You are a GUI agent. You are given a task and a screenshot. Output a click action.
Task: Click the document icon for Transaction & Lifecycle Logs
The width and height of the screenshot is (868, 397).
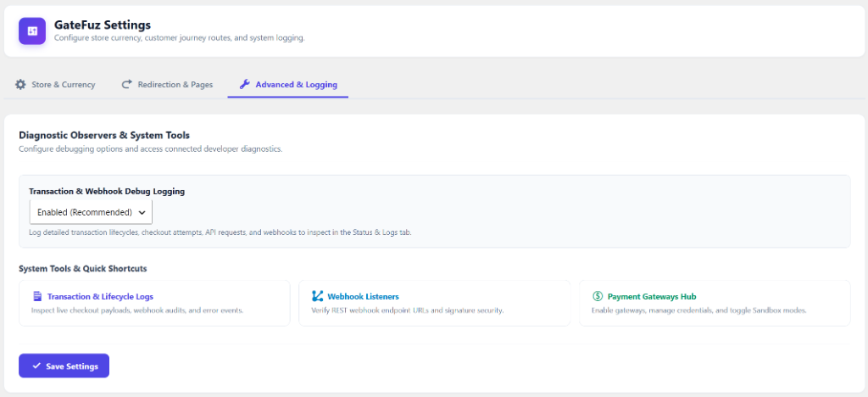[x=37, y=296]
